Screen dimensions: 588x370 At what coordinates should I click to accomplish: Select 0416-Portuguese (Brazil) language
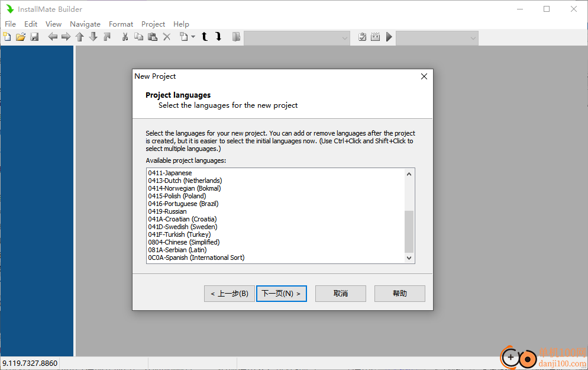(275, 204)
